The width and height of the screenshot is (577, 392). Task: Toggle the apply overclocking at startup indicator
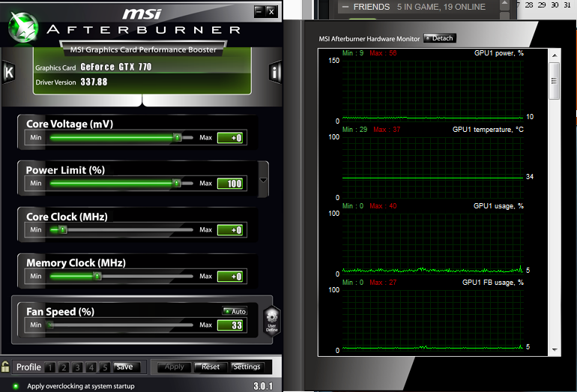point(16,386)
